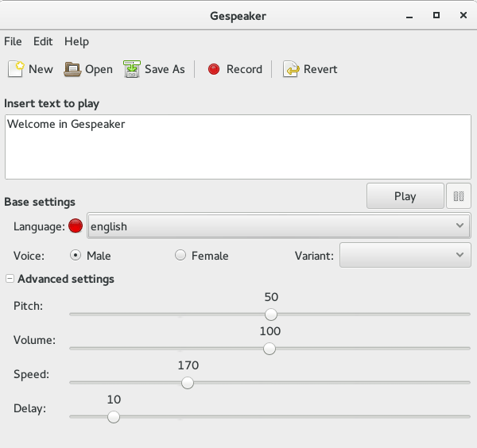Screen dimensions: 477x448
Task: Collapse the Advanced settings section
Action: pyautogui.click(x=10, y=279)
